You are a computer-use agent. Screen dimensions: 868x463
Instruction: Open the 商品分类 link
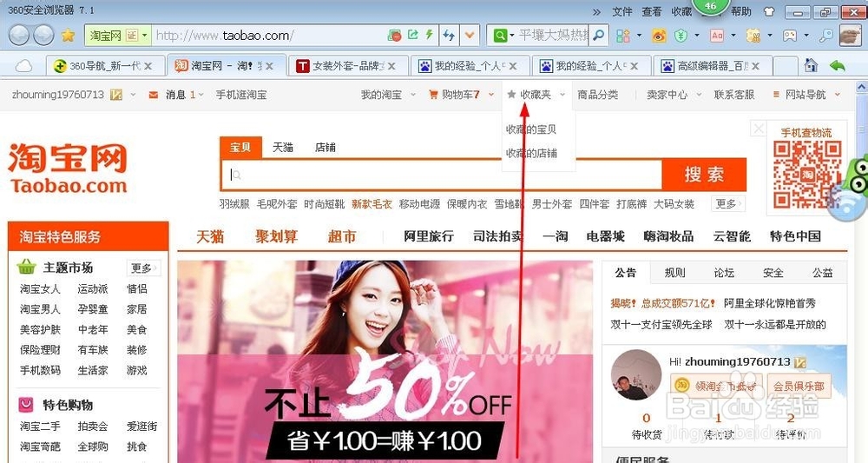tap(598, 95)
